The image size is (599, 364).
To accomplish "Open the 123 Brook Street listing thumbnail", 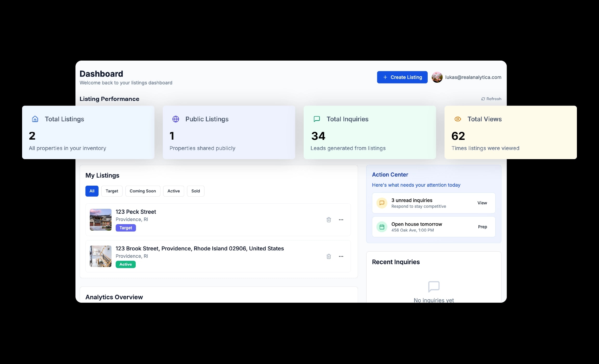I will click(x=101, y=256).
